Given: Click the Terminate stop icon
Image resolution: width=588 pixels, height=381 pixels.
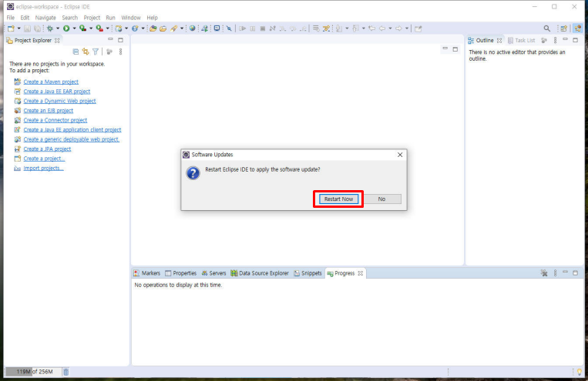Looking at the screenshot, I should pos(263,28).
